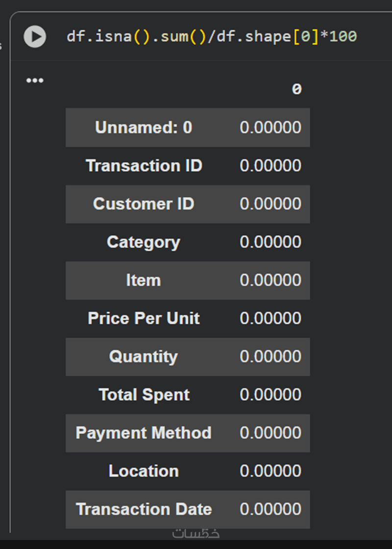Open the cell output options ellipsis
The image size is (392, 549).
click(35, 80)
